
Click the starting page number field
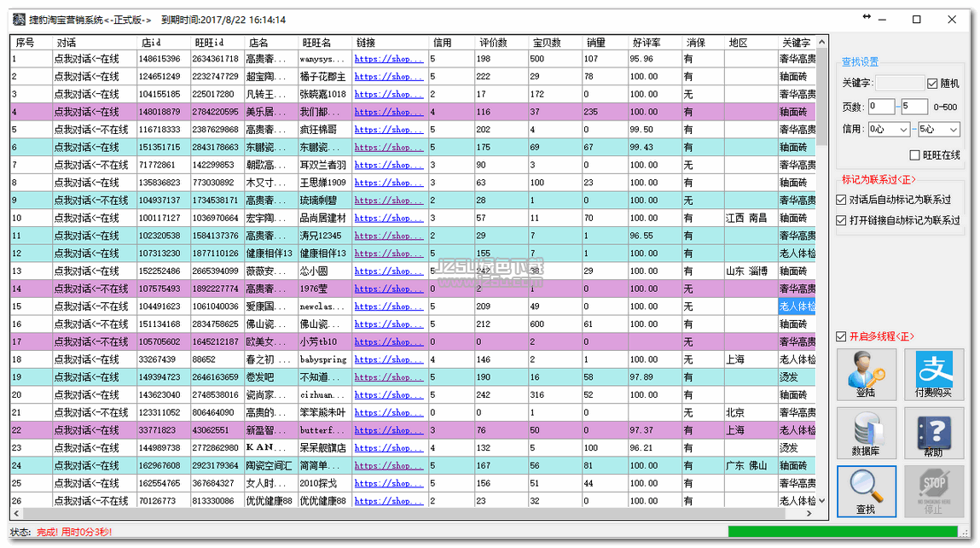point(881,107)
